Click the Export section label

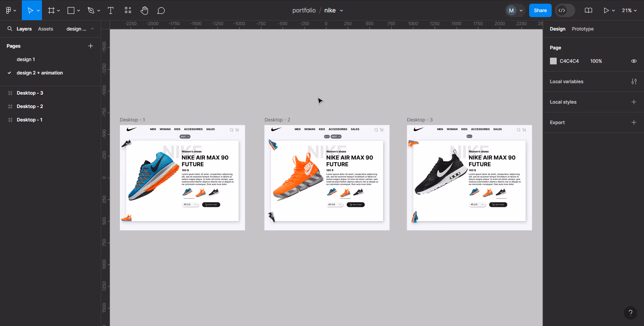557,122
